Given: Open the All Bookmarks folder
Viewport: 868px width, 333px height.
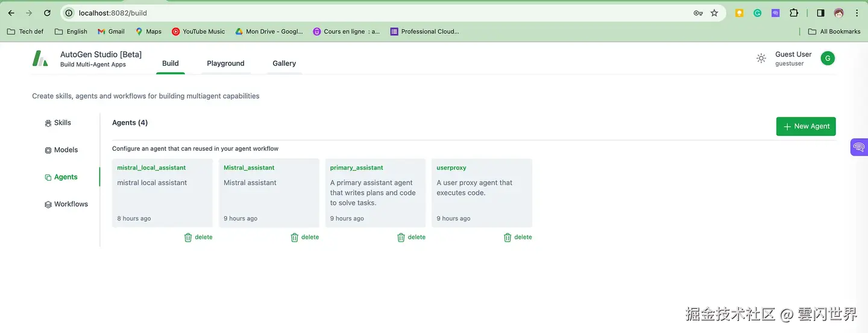Looking at the screenshot, I should coord(834,31).
